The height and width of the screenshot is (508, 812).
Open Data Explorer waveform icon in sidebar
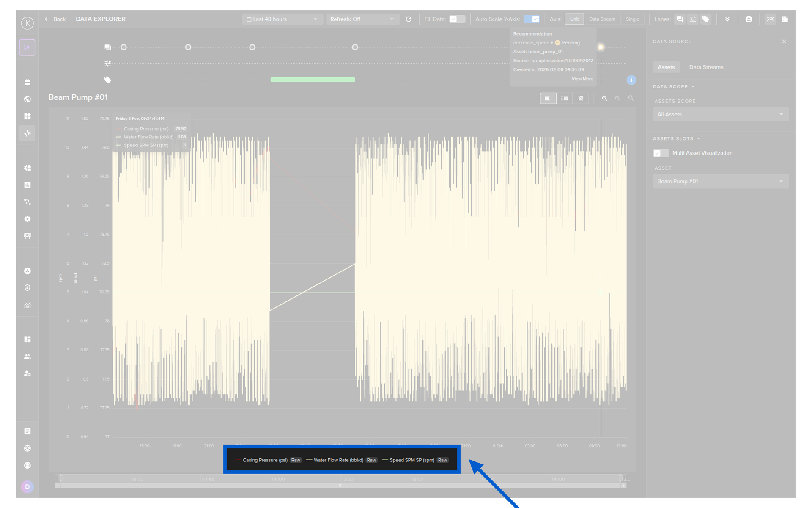[27, 133]
